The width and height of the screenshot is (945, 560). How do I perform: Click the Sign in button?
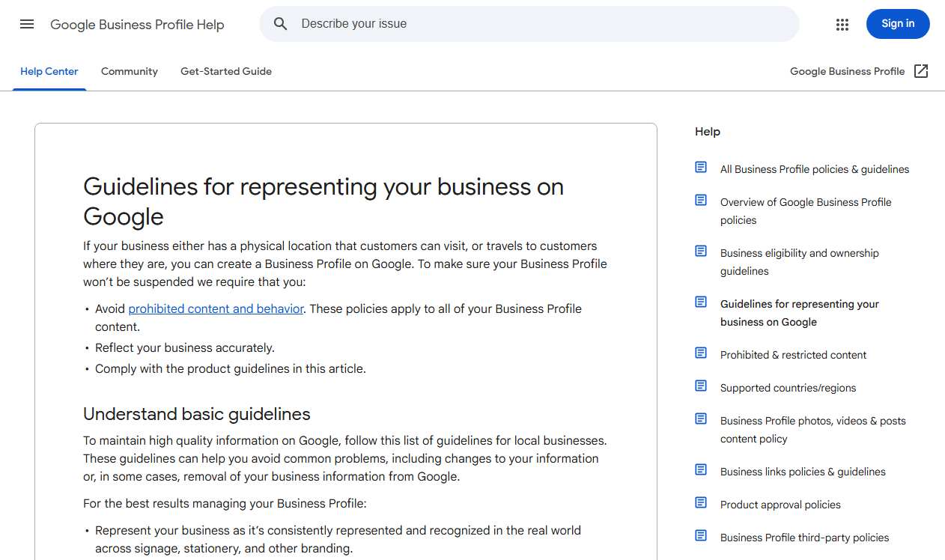[x=898, y=24]
